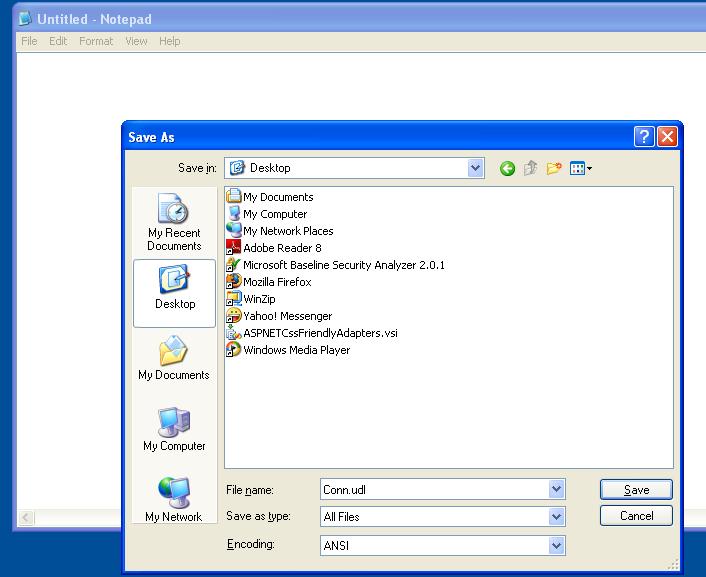
Task: Open My Computer in the places bar
Action: click(x=174, y=429)
